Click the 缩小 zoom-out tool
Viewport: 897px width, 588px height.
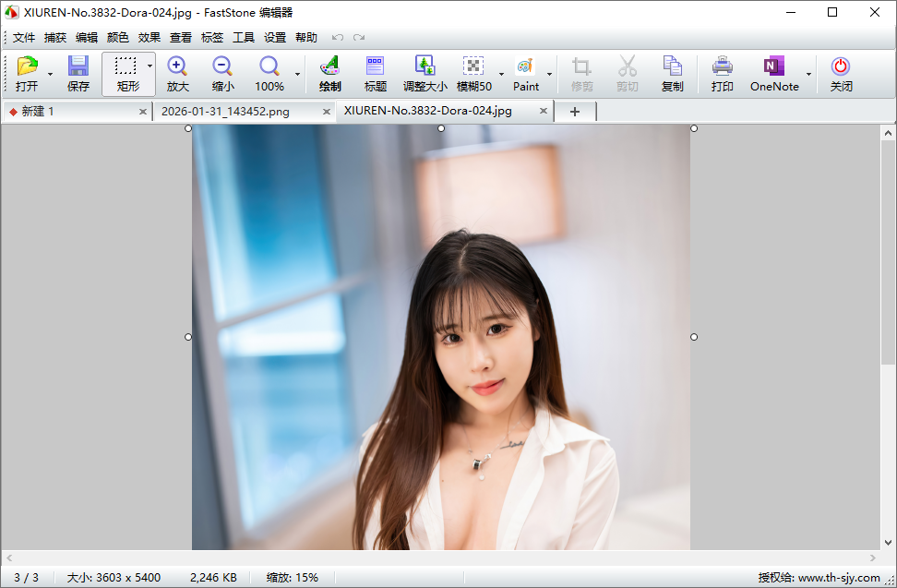(x=221, y=74)
